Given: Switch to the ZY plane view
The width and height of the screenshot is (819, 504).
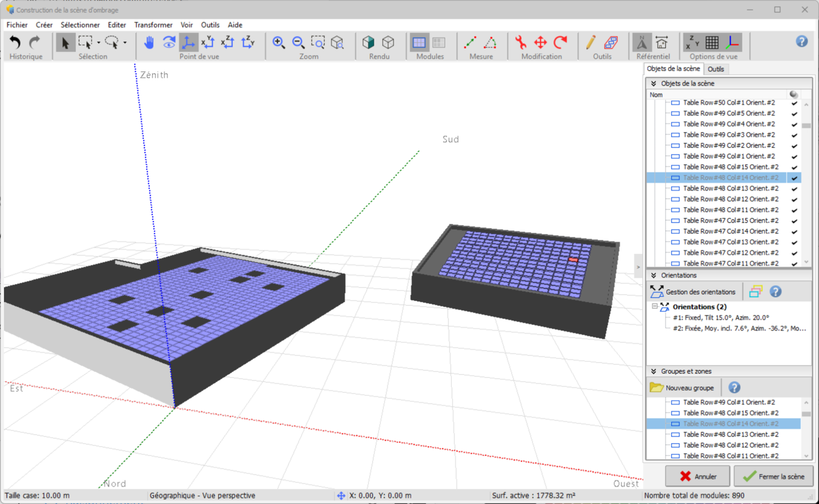Looking at the screenshot, I should coord(248,43).
